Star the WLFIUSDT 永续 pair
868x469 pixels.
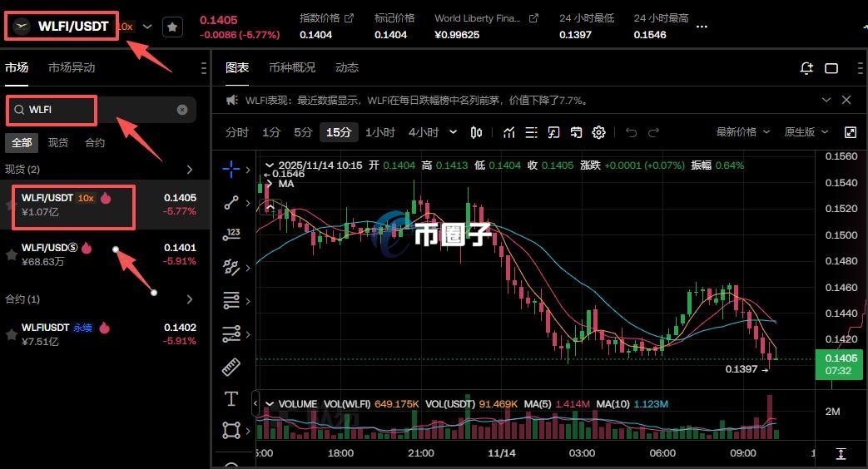pyautogui.click(x=11, y=334)
